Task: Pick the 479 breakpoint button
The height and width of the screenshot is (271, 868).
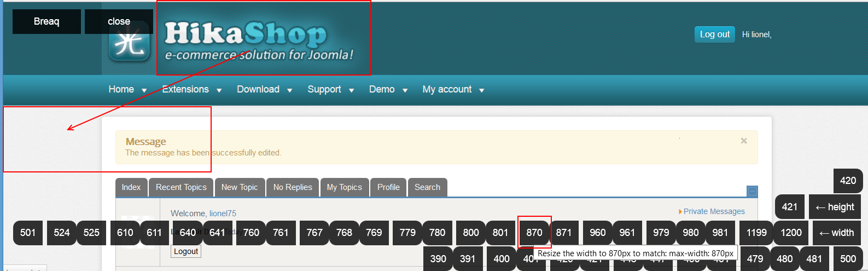Action: coord(755,259)
